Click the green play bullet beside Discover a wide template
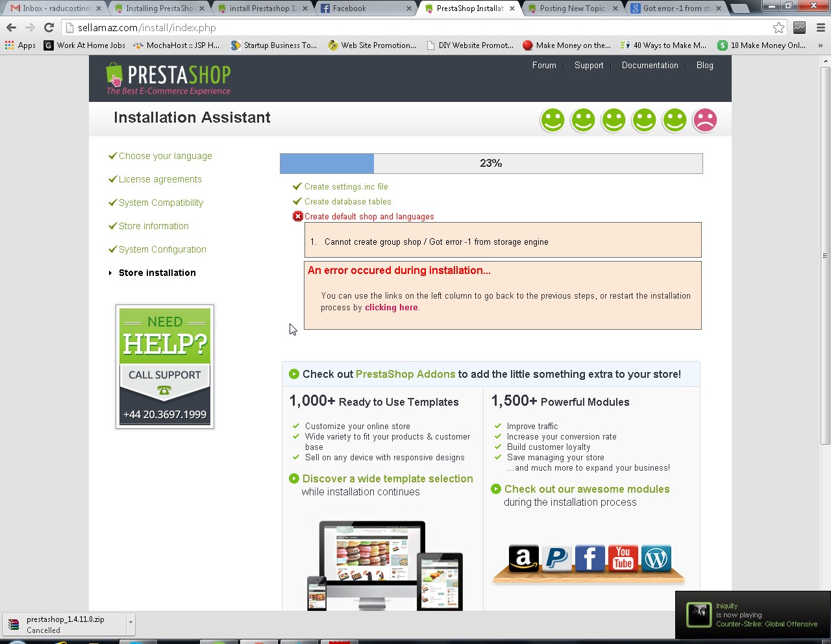Viewport: 831px width, 644px height. pos(294,478)
